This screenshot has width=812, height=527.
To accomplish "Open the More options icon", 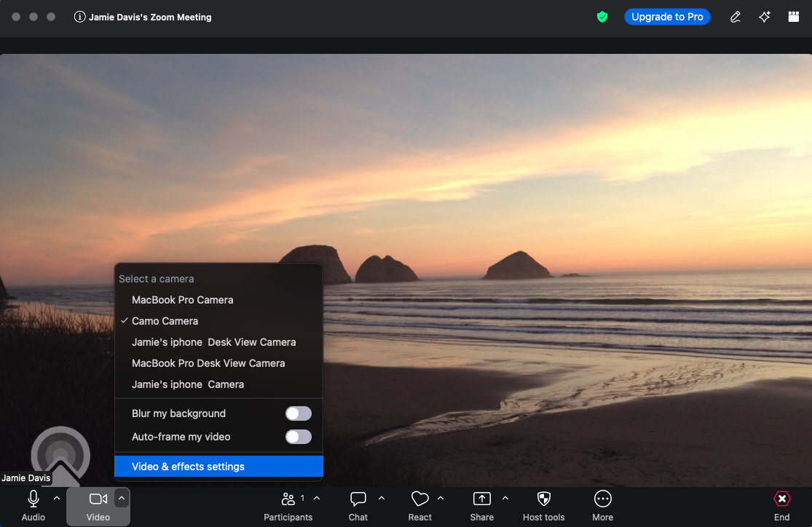I will [602, 499].
